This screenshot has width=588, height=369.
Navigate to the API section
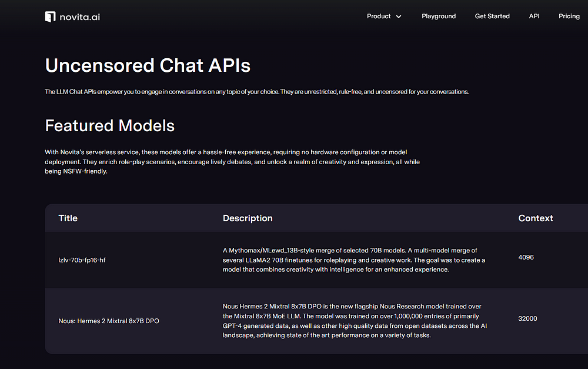pyautogui.click(x=534, y=16)
